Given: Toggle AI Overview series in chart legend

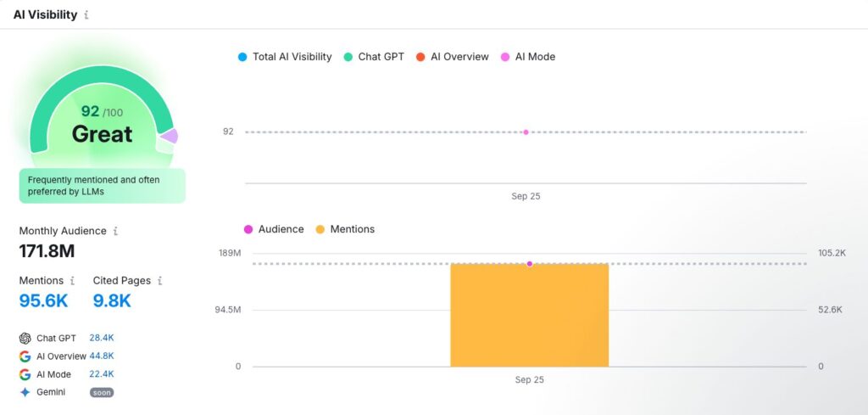Looking at the screenshot, I should click(452, 57).
